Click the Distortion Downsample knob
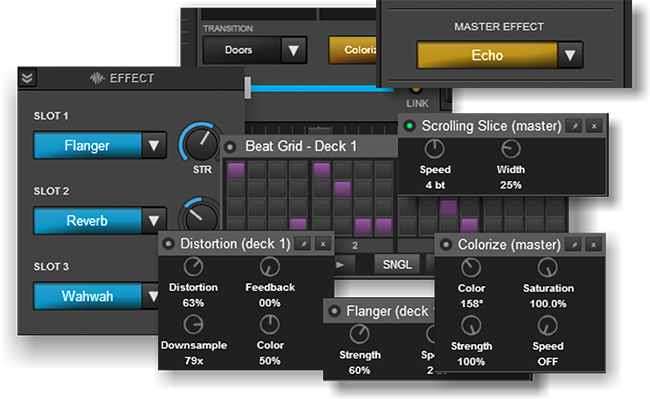This screenshot has width=650, height=399. 193,324
